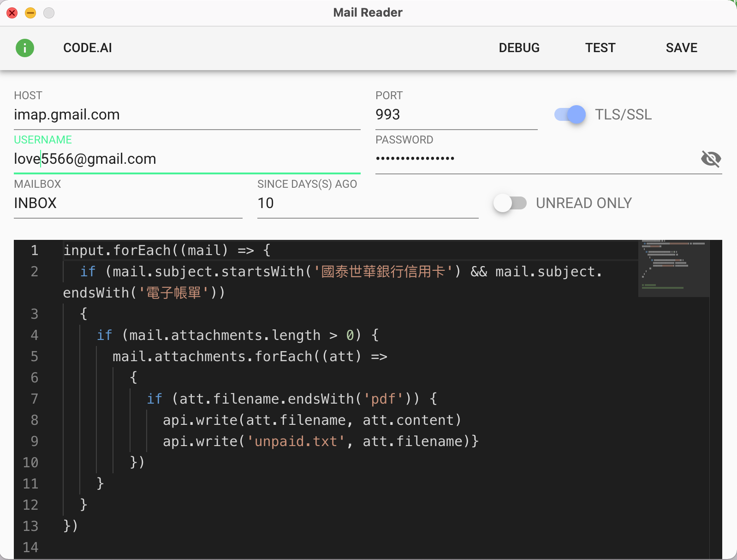Focus the Host input field

(x=187, y=115)
